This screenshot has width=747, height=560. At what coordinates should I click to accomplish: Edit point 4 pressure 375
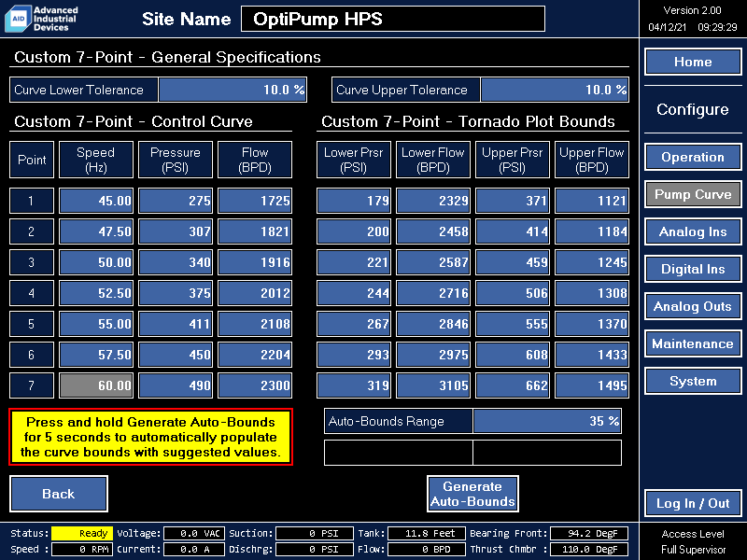tap(176, 293)
